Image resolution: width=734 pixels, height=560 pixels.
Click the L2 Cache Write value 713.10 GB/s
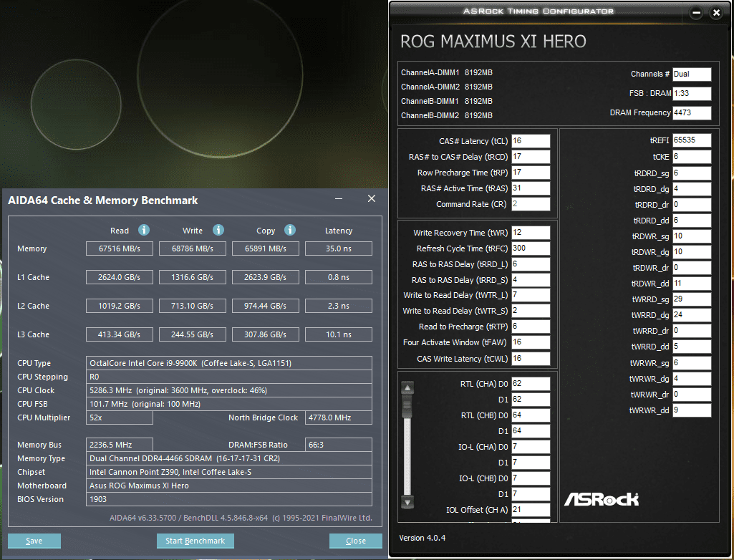click(x=193, y=306)
